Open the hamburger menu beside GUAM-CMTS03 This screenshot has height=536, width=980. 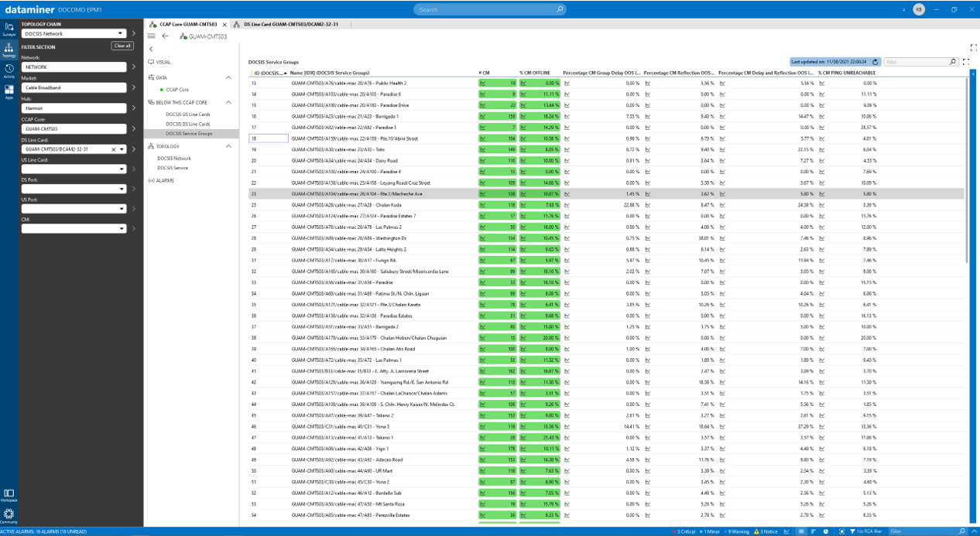(x=151, y=36)
